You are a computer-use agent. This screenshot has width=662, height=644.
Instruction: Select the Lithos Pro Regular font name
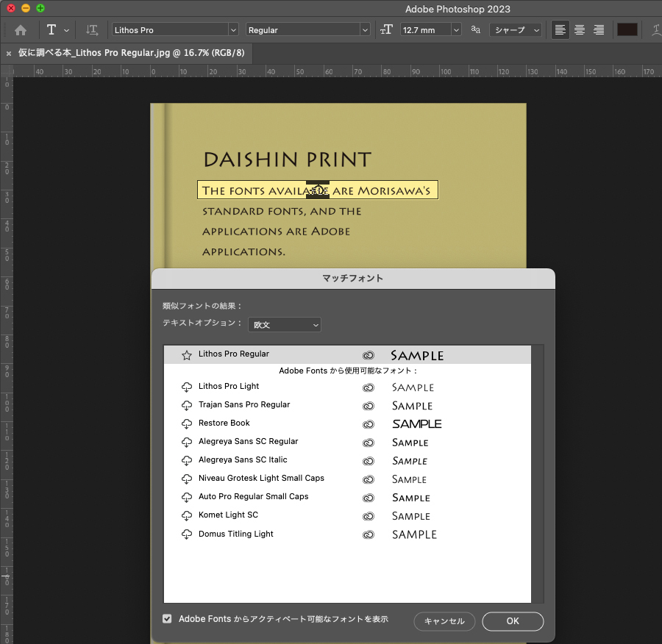[x=233, y=354]
